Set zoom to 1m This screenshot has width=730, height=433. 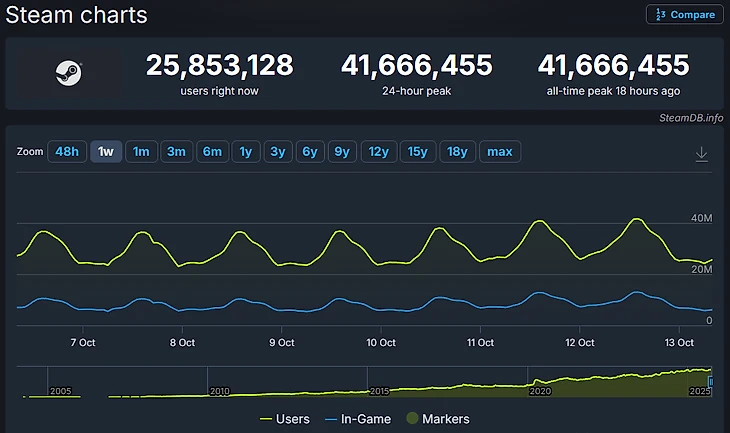click(141, 152)
